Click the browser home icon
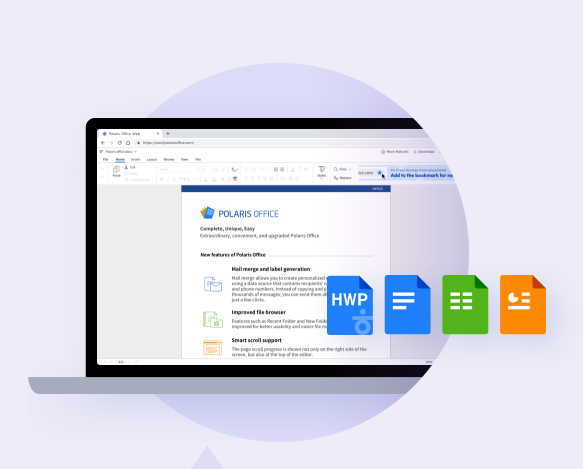The width and height of the screenshot is (583, 469). (x=128, y=143)
